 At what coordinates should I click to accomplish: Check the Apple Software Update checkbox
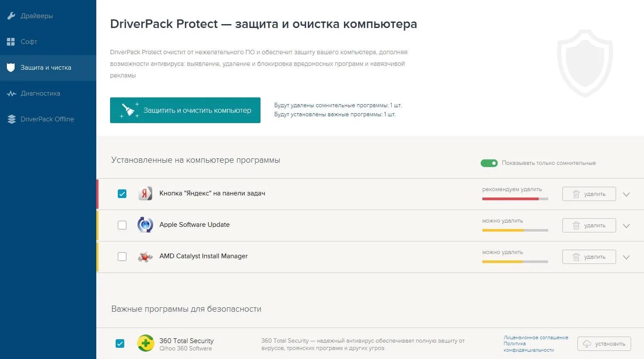coord(122,225)
